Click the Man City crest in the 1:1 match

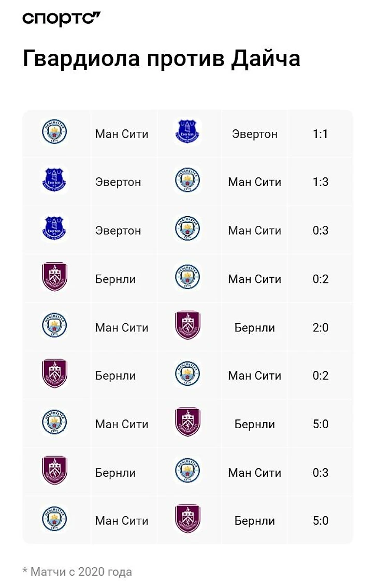(x=54, y=132)
